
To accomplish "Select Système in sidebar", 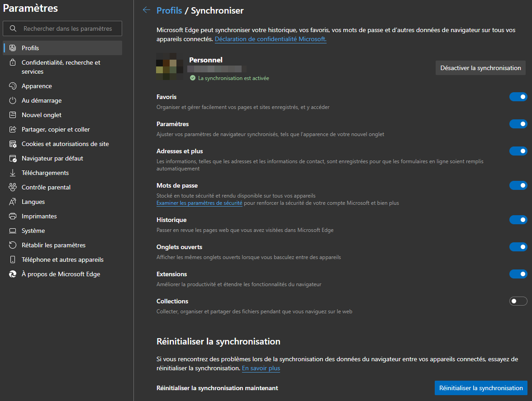I will [x=62, y=231].
